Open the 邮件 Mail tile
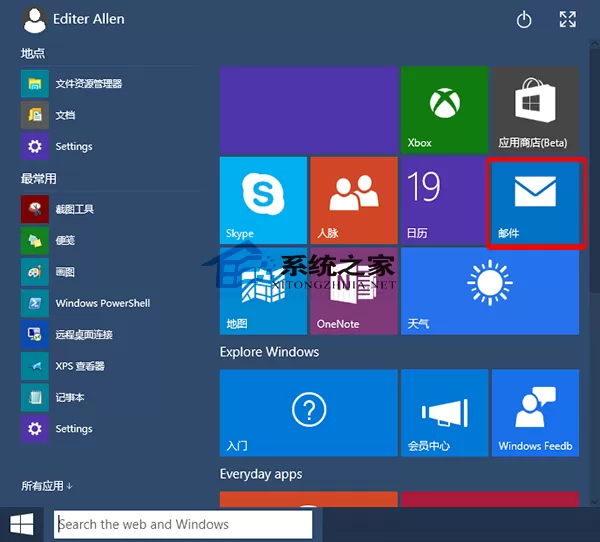Viewport: 600px width, 542px height. (536, 203)
